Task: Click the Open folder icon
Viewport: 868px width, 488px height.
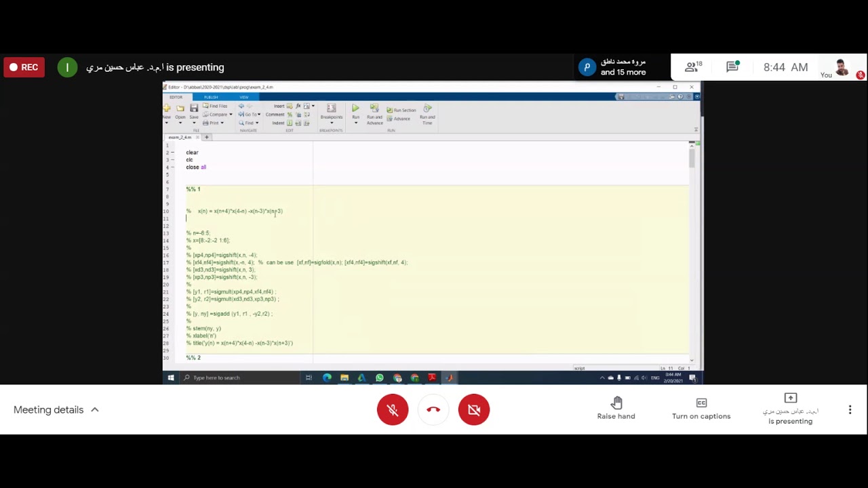Action: [x=180, y=108]
